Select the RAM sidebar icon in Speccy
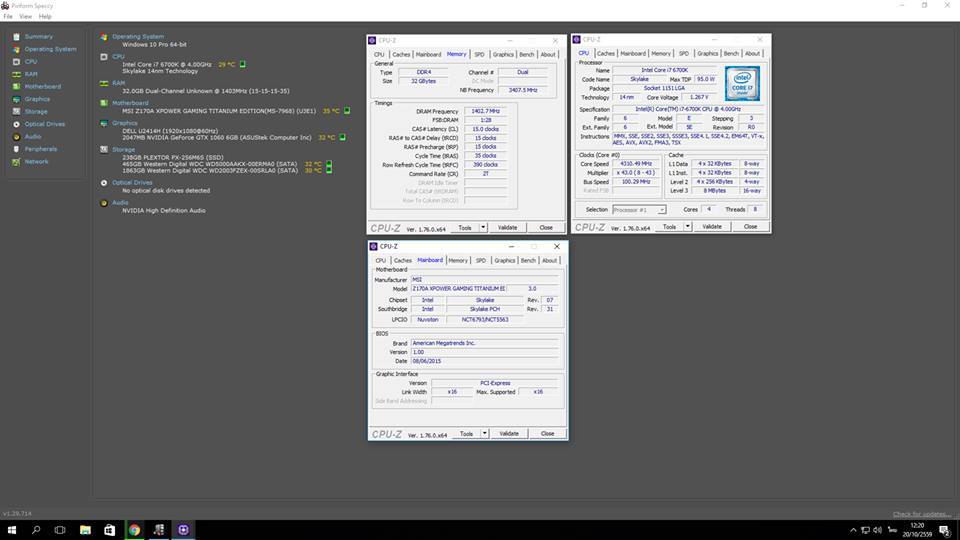960x540 pixels. pyautogui.click(x=17, y=74)
